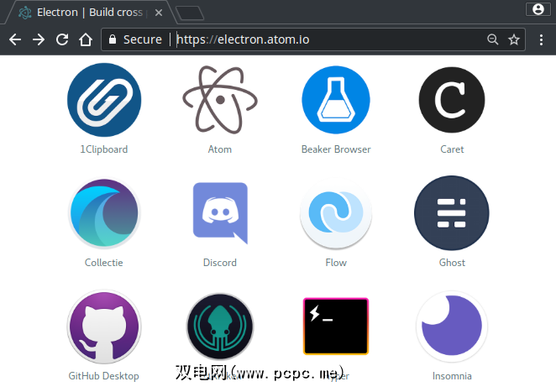This screenshot has width=556, height=392.
Task: Go to the browser home page button
Action: 85,39
